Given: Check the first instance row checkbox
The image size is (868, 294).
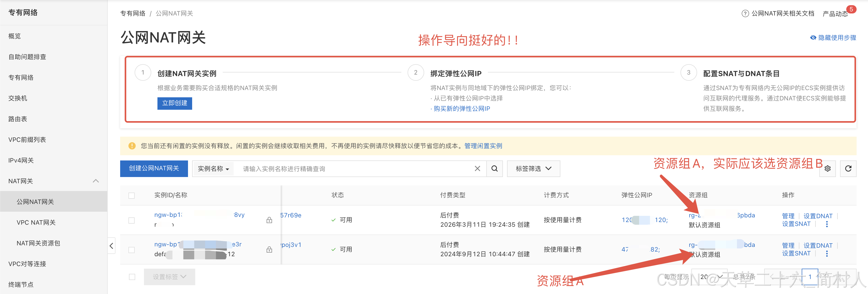Looking at the screenshot, I should point(132,220).
